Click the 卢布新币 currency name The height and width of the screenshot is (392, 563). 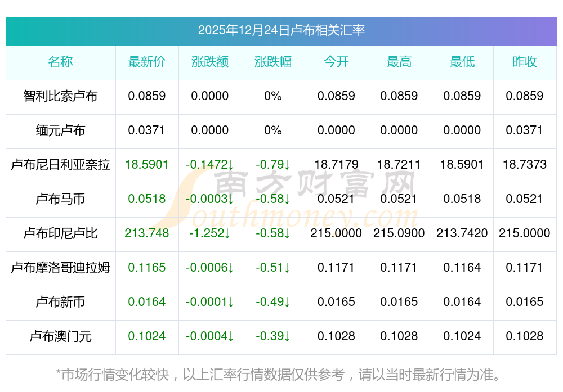[60, 302]
